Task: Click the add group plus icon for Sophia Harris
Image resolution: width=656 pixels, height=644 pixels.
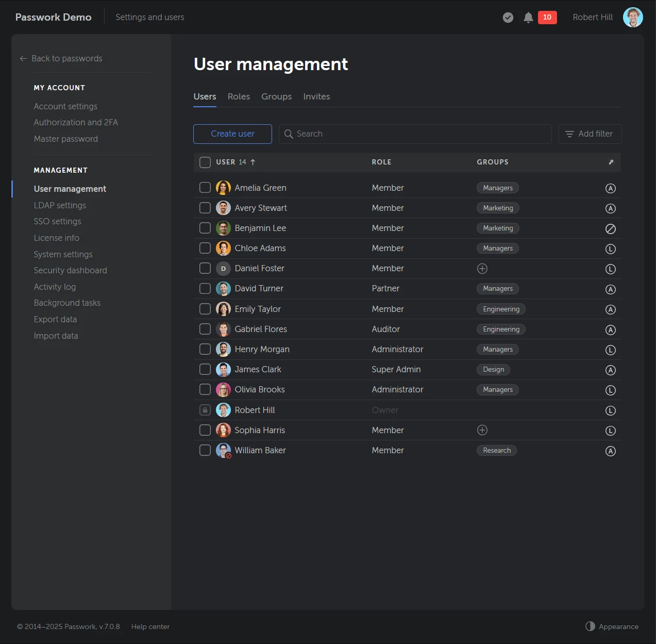Action: (482, 430)
